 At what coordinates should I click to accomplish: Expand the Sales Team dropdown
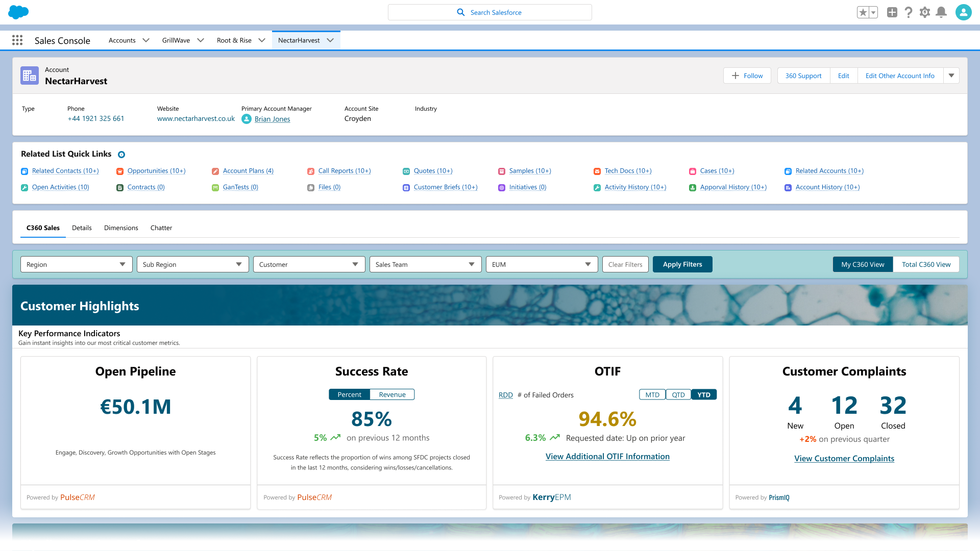425,264
